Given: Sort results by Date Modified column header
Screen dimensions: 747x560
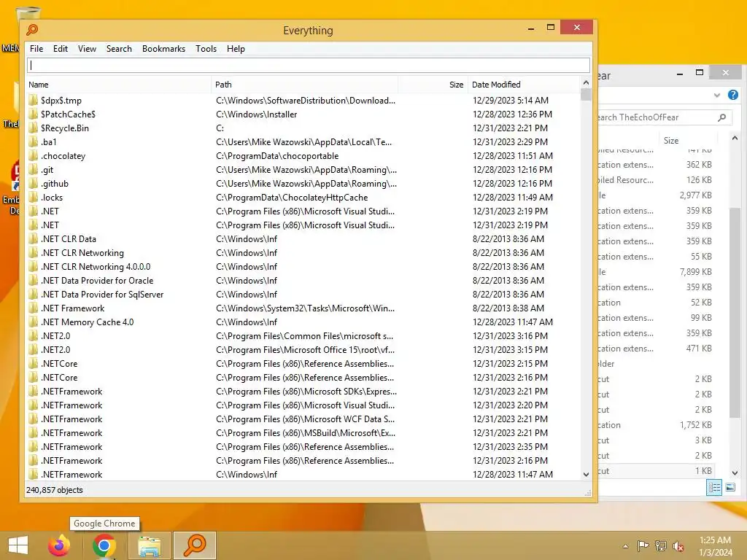Looking at the screenshot, I should [524, 85].
